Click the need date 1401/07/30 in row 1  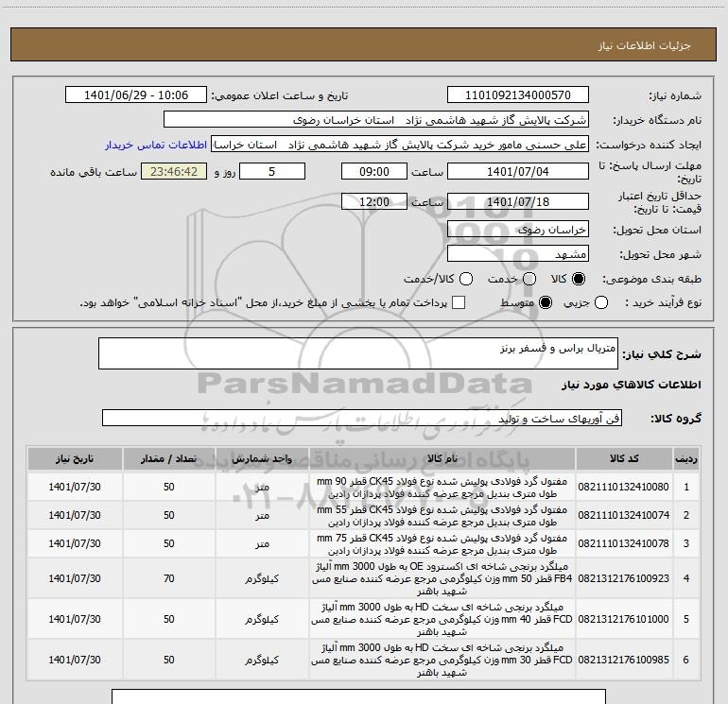point(75,487)
